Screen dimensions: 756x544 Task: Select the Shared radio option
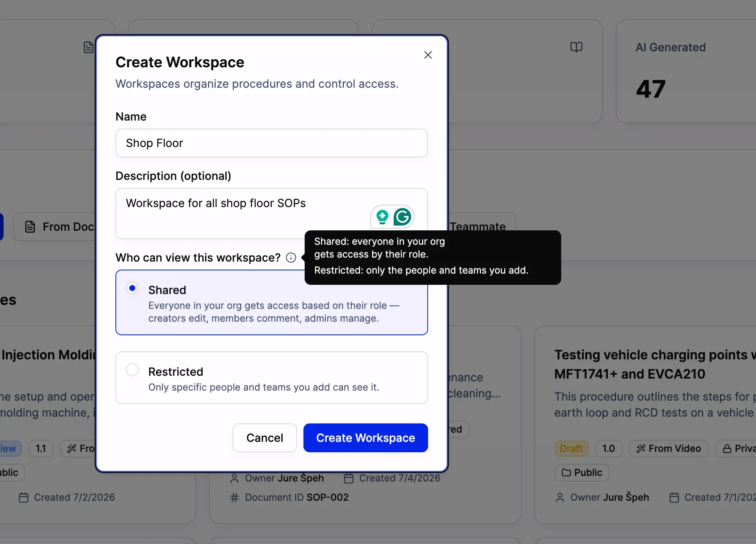tap(132, 288)
